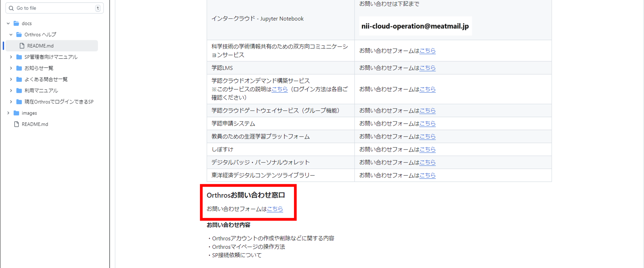Expand the よくある問合せ一覧 folder chevron
This screenshot has height=268, width=644.
(11, 79)
